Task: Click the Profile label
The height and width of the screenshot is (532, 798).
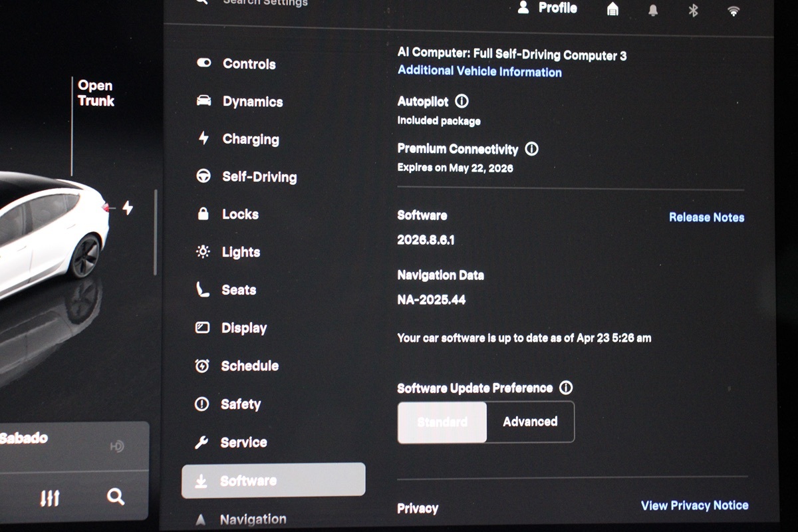Action: click(x=557, y=7)
